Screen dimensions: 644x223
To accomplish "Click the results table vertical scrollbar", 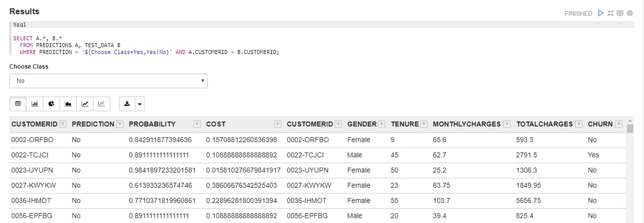I will point(630,170).
